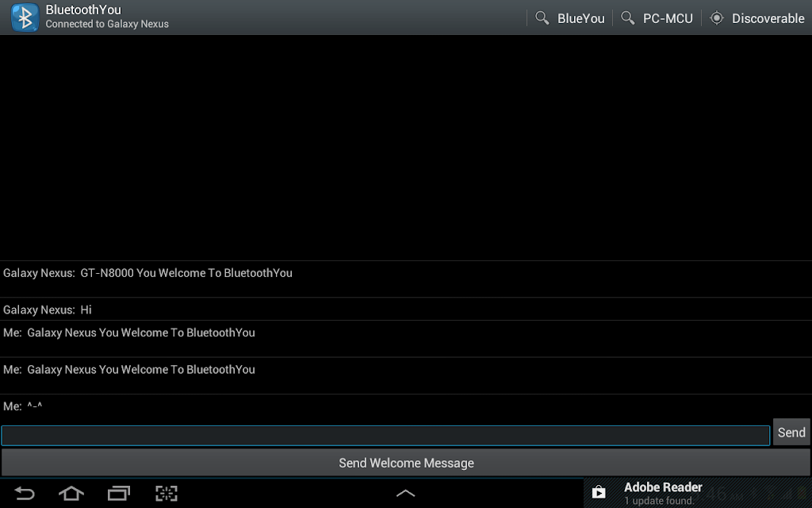Select the 'Me: ^-^' message

click(x=22, y=406)
